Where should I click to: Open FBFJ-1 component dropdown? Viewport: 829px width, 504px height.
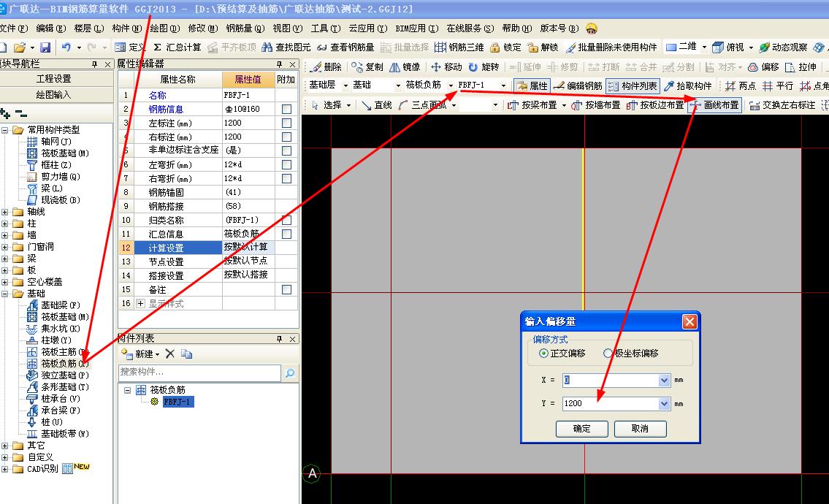503,85
